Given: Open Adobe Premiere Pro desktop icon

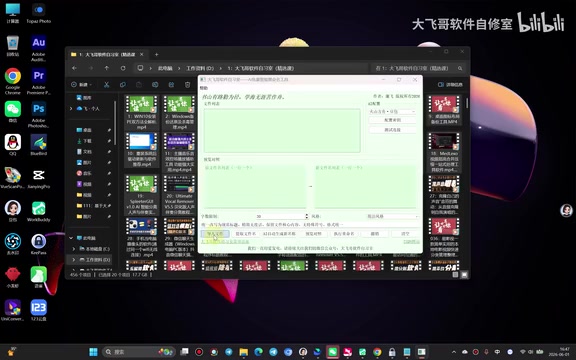Looking at the screenshot, I should click(39, 82).
